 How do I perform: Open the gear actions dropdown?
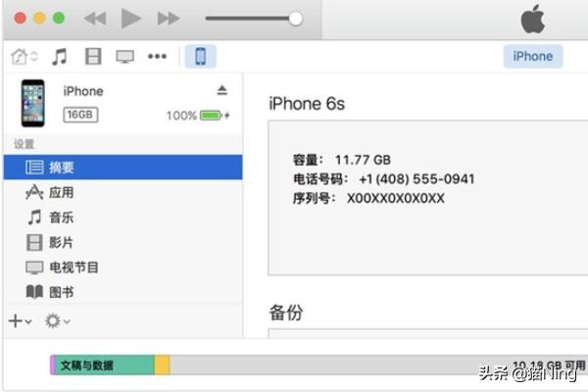[57, 320]
